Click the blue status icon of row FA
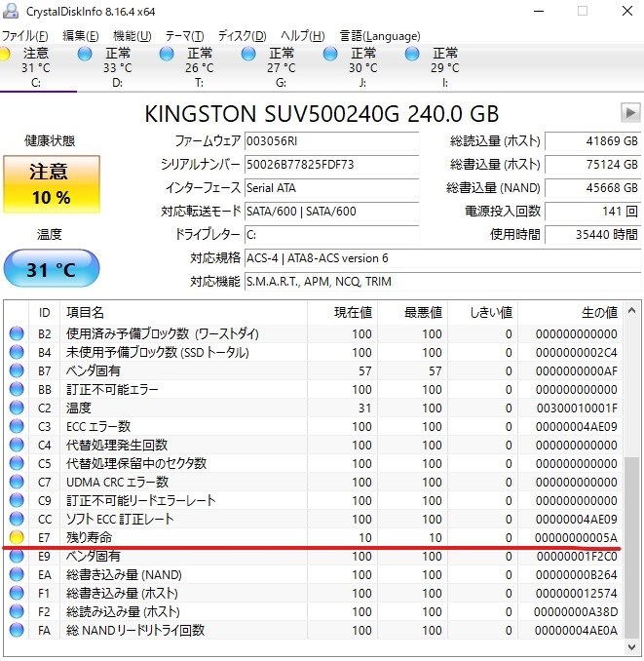The width and height of the screenshot is (644, 661). (17, 630)
